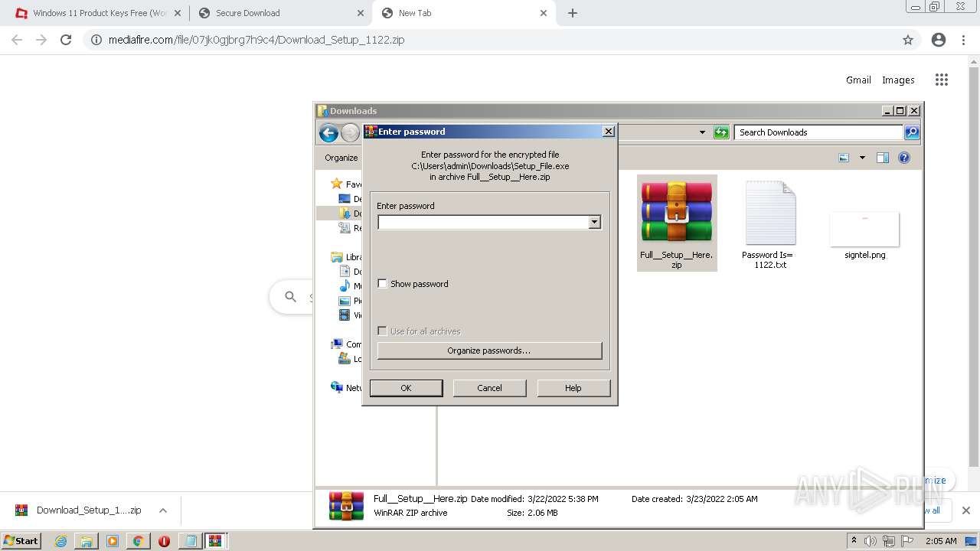Select the Password Is= 1122.txt file

click(x=769, y=224)
